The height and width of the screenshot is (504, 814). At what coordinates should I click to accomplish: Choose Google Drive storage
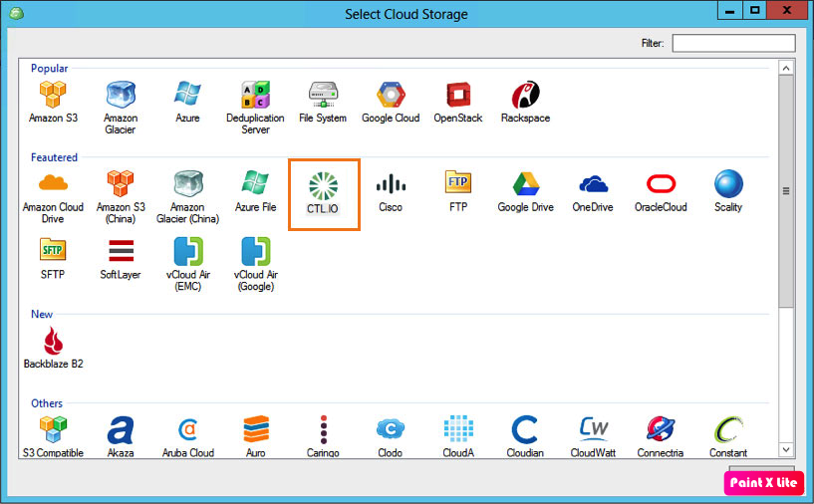pyautogui.click(x=526, y=183)
